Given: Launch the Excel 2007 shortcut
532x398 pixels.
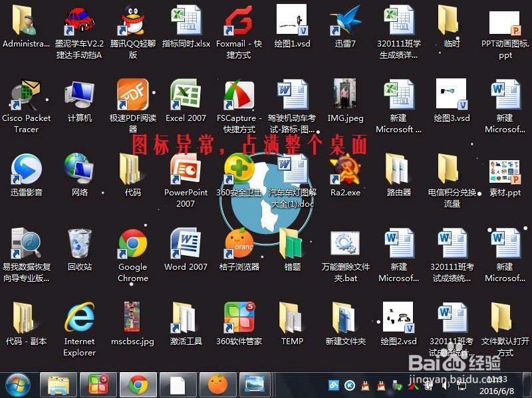Looking at the screenshot, I should tap(186, 94).
